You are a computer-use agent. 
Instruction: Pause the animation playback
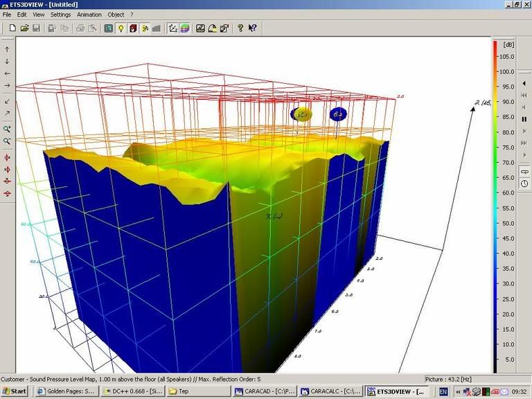tap(524, 118)
